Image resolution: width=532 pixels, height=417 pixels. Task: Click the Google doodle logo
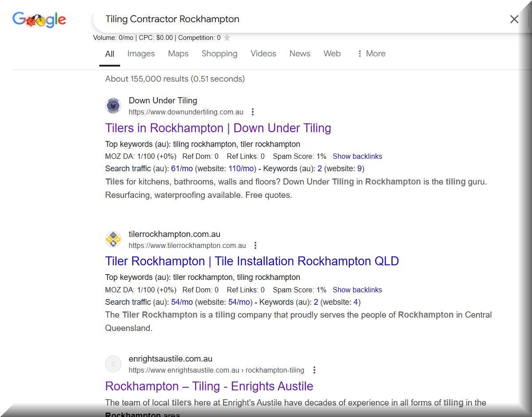click(x=39, y=20)
